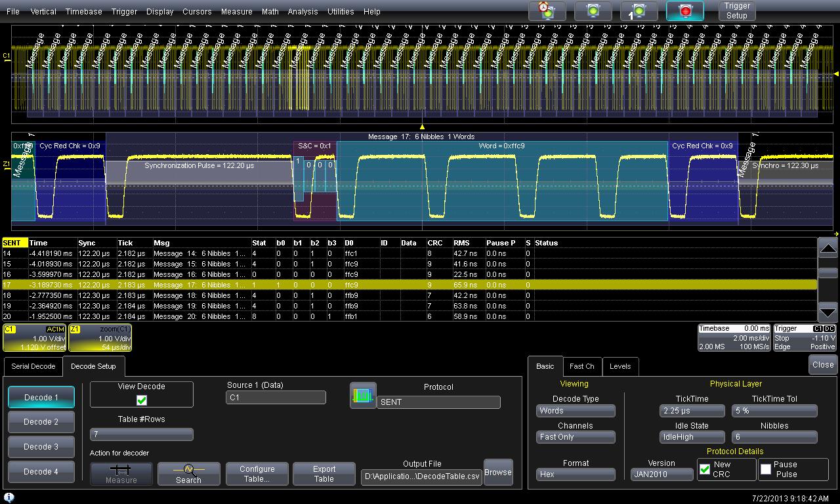Disable the New CRC checkbox
This screenshot has width=840, height=504.
click(705, 469)
